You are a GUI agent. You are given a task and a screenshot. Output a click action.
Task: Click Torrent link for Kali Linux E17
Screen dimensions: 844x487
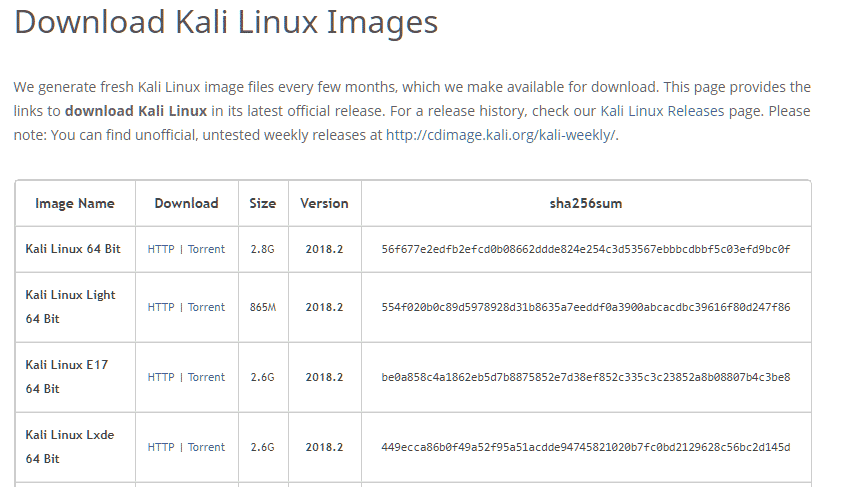(x=206, y=377)
